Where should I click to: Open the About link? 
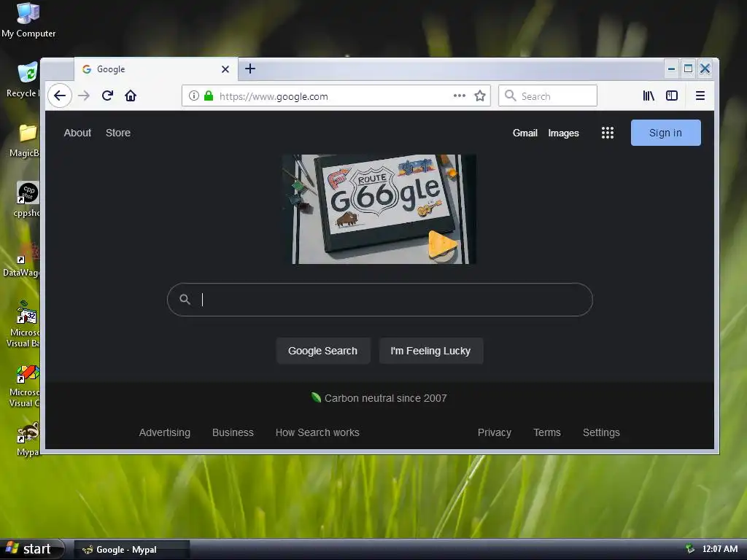coord(77,133)
